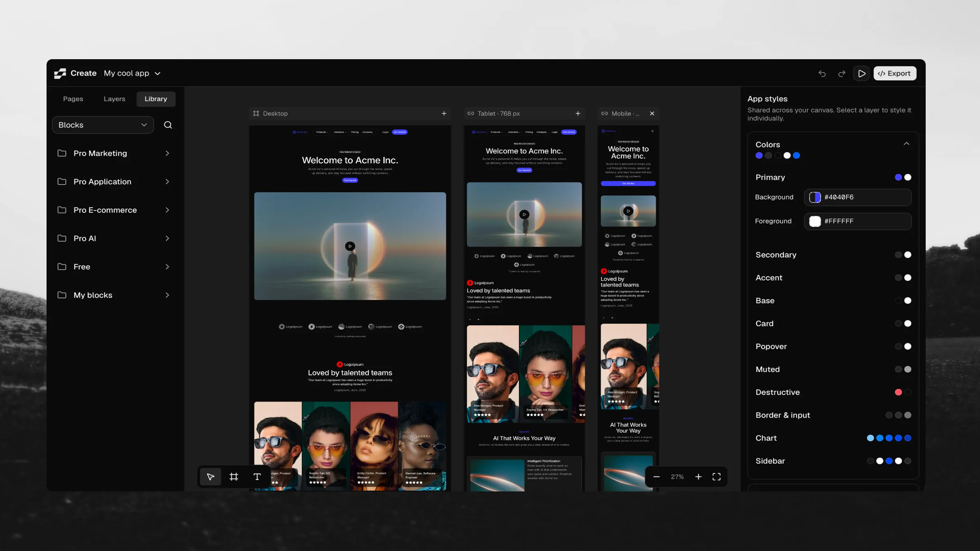Switch to the Pages tab
Image resolution: width=980 pixels, height=551 pixels.
[73, 99]
